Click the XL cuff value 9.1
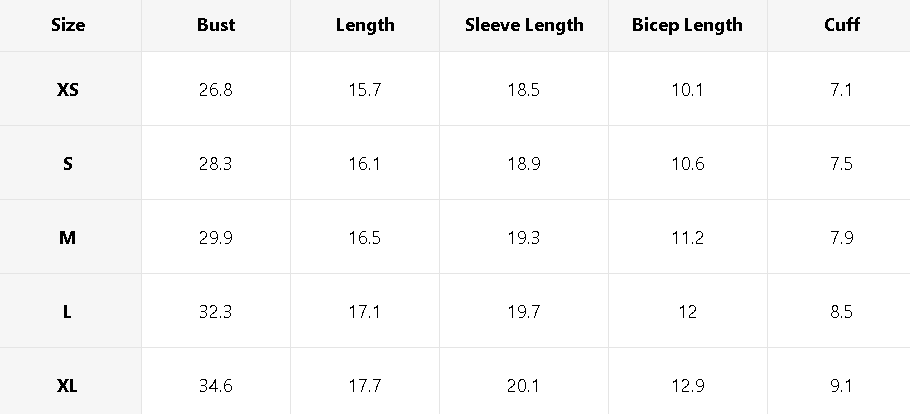 pyautogui.click(x=841, y=385)
